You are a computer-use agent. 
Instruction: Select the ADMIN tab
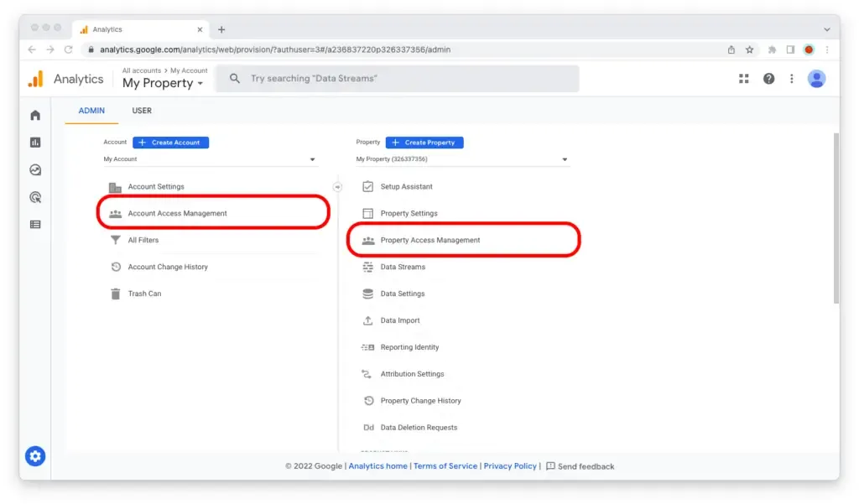[x=91, y=111]
